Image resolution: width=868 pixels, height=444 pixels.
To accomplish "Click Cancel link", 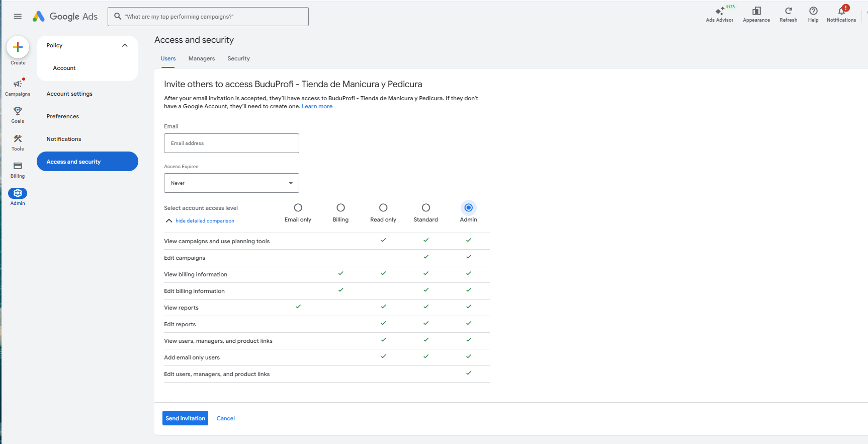I will (226, 418).
